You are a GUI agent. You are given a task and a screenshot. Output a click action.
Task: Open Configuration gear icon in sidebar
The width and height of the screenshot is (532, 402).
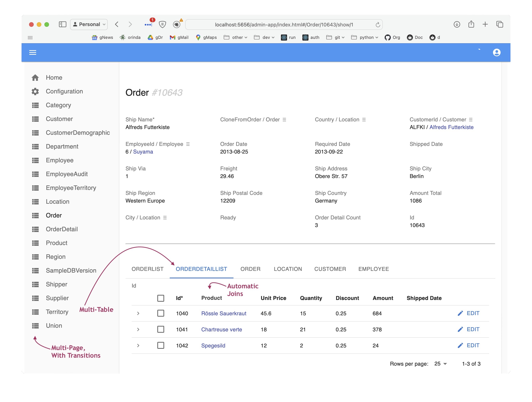tap(35, 92)
